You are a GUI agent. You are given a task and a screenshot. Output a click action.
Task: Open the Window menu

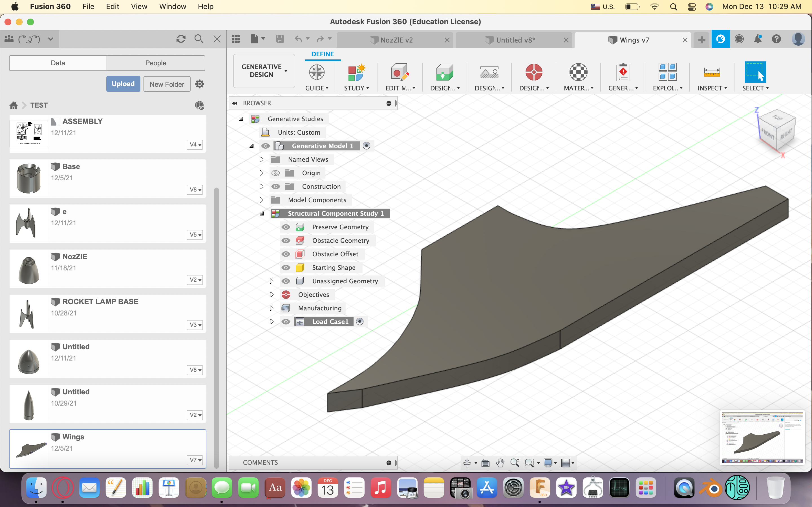pos(172,6)
